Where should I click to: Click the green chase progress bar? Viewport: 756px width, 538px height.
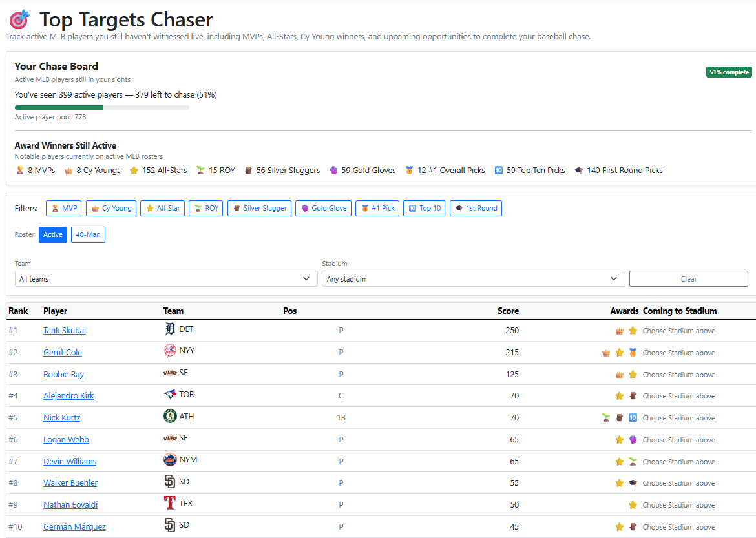(x=59, y=107)
